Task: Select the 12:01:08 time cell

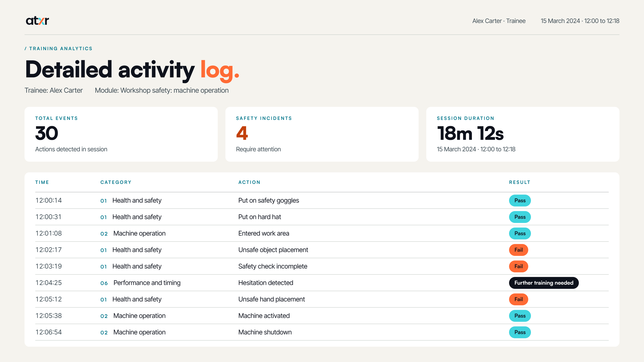Action: (x=48, y=233)
